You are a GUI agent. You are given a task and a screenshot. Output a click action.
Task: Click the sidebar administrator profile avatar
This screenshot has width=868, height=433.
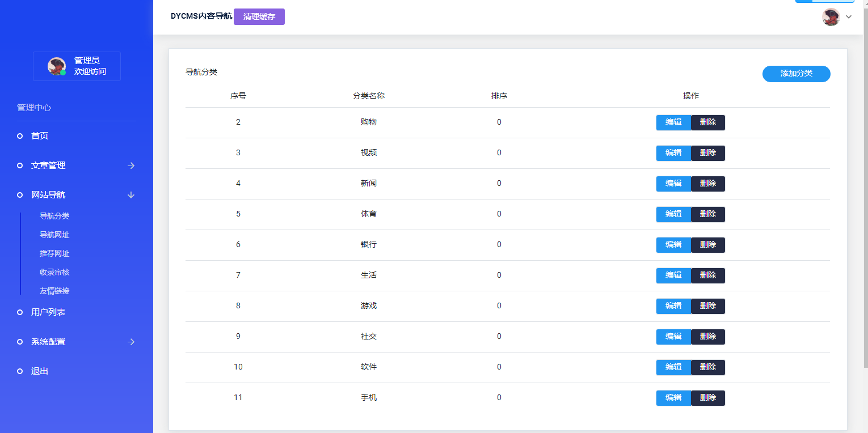point(56,66)
